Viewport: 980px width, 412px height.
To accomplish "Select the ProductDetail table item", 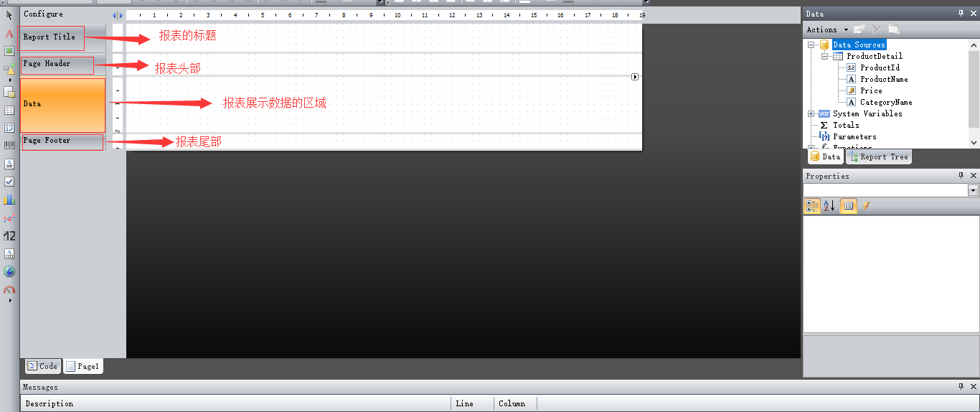I will tap(874, 56).
